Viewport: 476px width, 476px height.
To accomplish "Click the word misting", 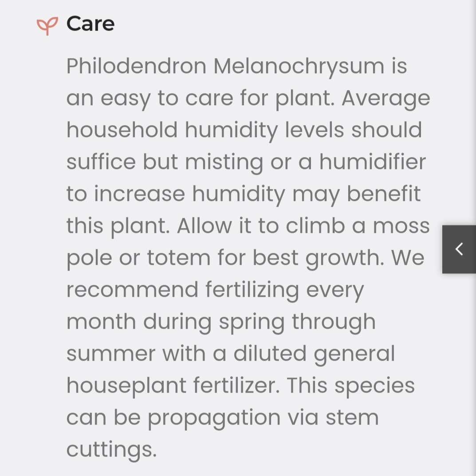I will 224,162.
